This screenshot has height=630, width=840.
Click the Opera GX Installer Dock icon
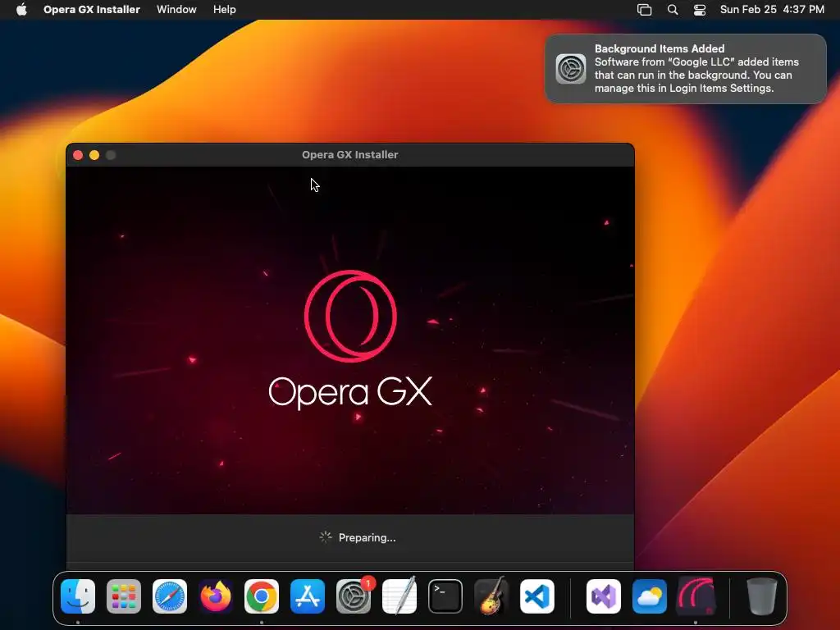coord(696,596)
